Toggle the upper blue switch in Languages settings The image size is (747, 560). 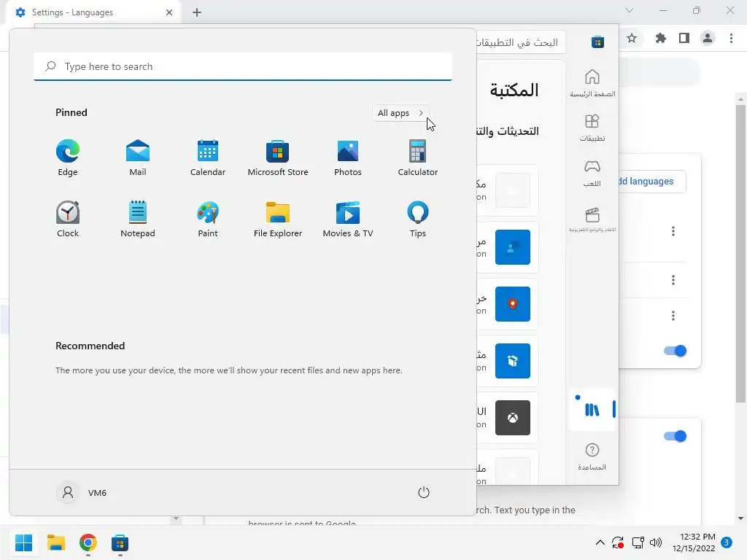click(x=675, y=351)
